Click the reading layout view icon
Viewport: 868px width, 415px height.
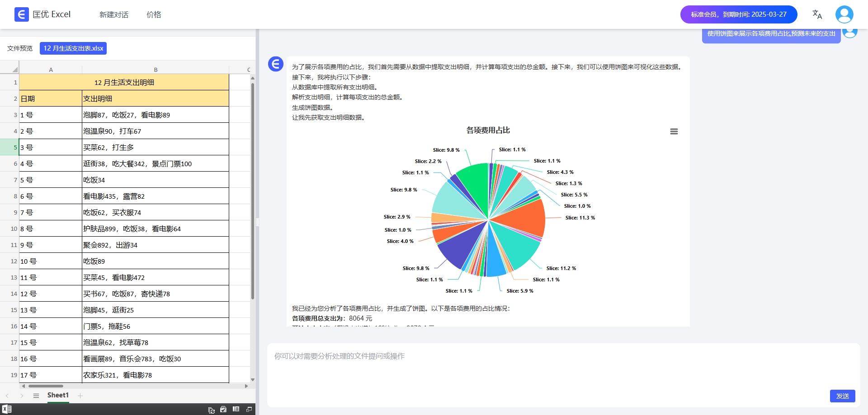click(x=236, y=409)
